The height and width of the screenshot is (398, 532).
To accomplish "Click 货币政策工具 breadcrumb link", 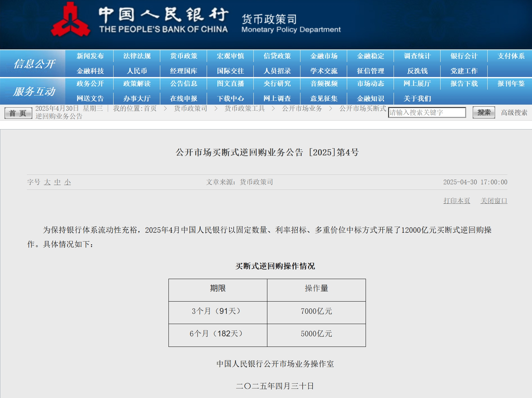I will 245,108.
